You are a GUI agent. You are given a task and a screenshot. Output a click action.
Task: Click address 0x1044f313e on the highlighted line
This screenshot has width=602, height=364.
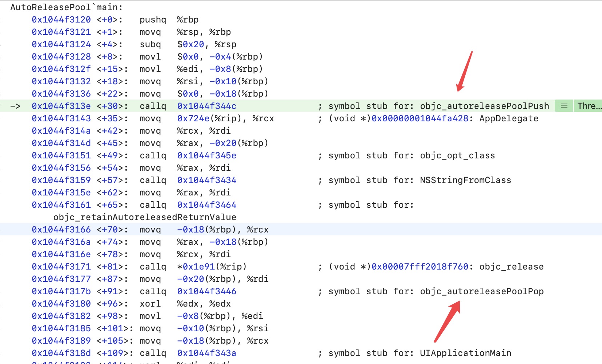coord(61,106)
